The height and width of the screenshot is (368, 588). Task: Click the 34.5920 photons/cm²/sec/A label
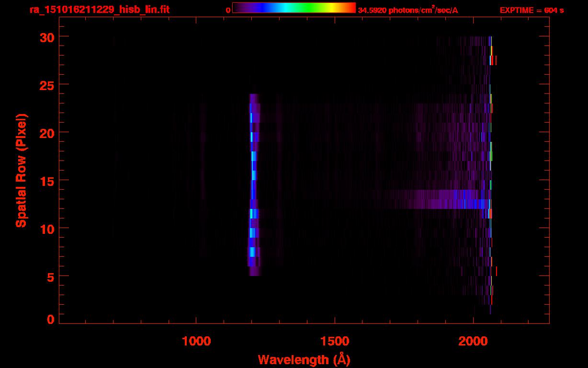point(408,10)
